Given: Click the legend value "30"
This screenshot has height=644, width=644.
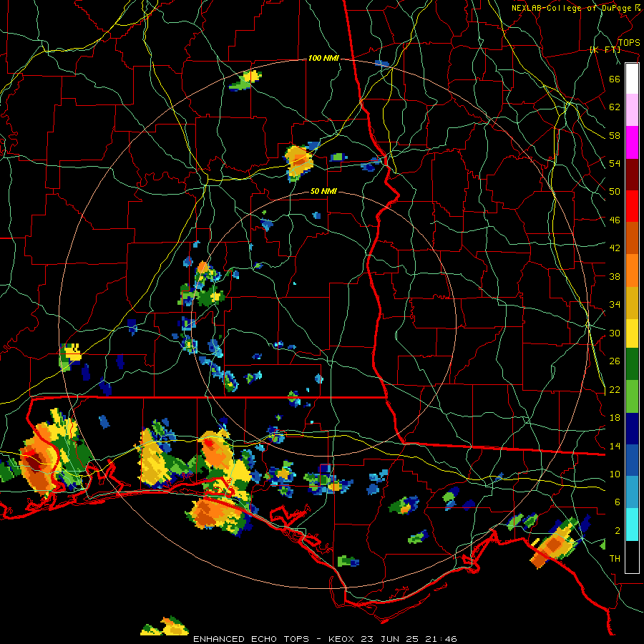Looking at the screenshot, I should point(615,333).
